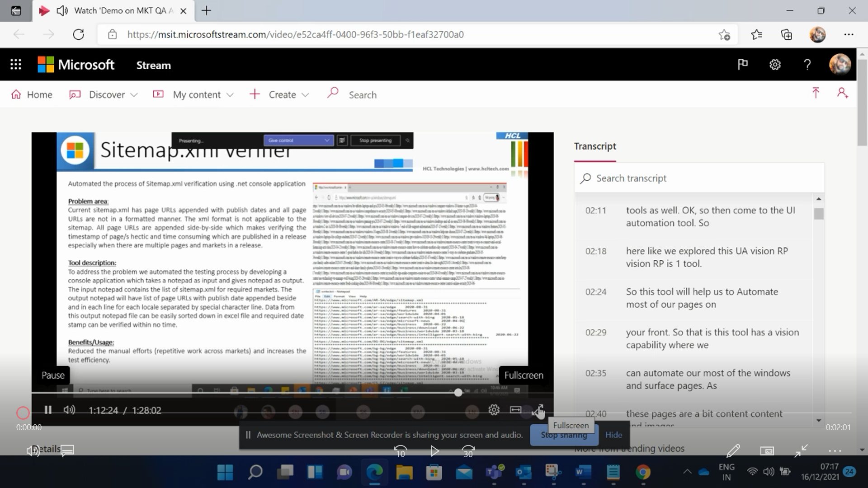This screenshot has width=868, height=488.
Task: Click the Stream app title
Action: pos(154,65)
